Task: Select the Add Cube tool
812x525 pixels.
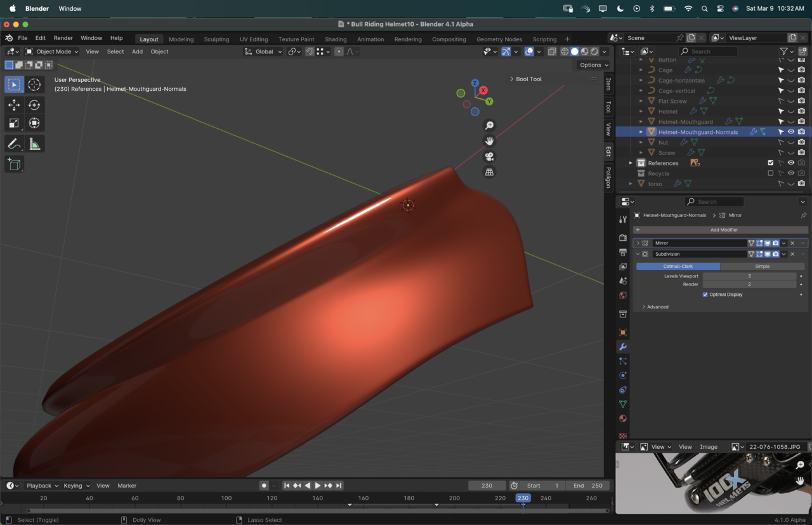Action: [14, 164]
